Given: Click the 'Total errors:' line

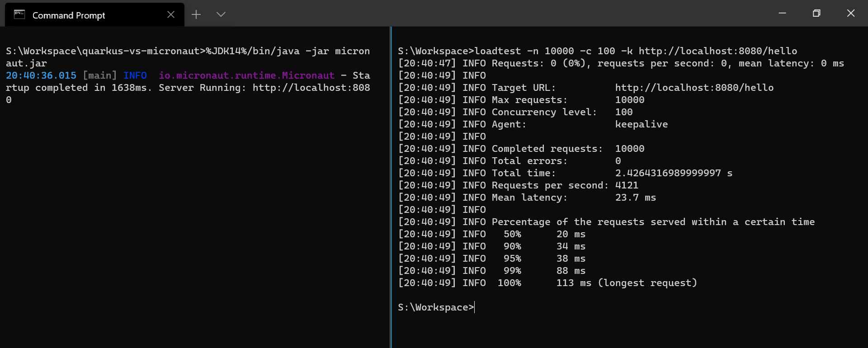Looking at the screenshot, I should tap(509, 161).
